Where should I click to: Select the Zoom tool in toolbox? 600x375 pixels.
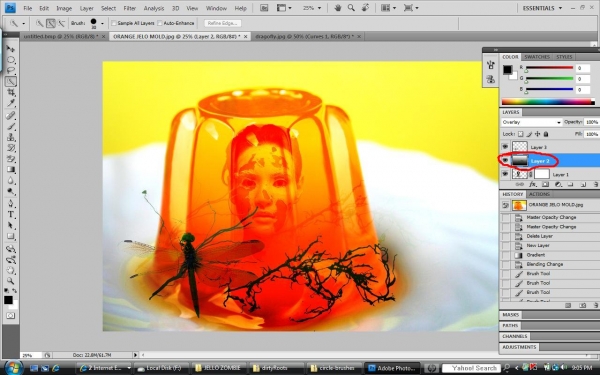pyautogui.click(x=10, y=281)
